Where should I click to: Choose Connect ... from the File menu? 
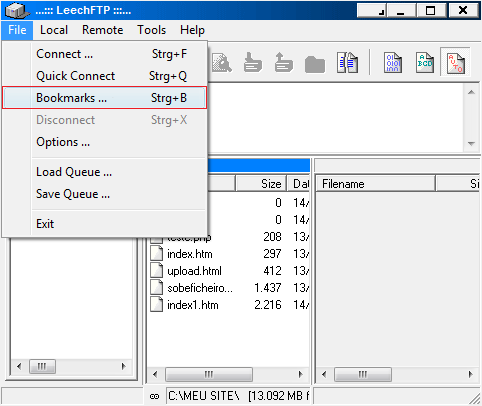click(105, 54)
